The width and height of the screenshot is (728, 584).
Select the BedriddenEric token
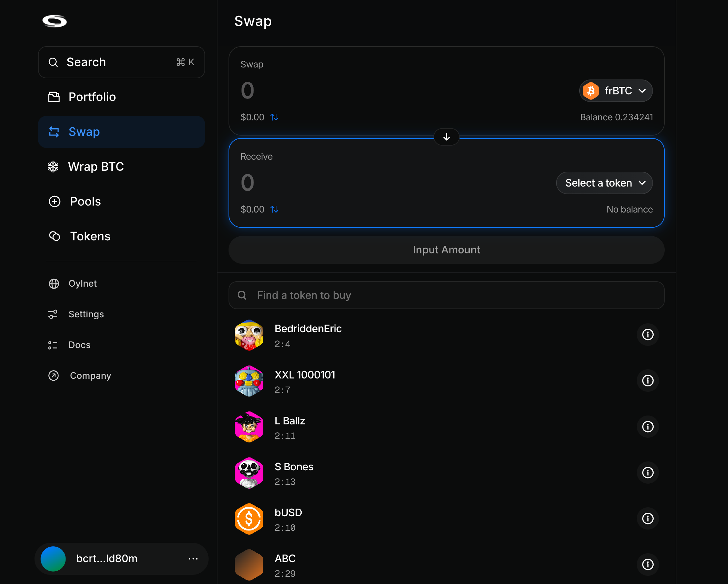click(446, 335)
